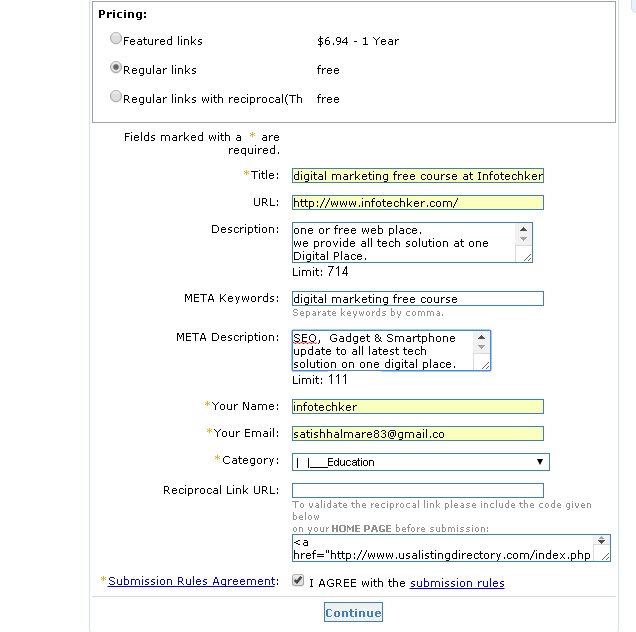
Task: Click the reciprocal code box scroll arrows
Action: [602, 540]
